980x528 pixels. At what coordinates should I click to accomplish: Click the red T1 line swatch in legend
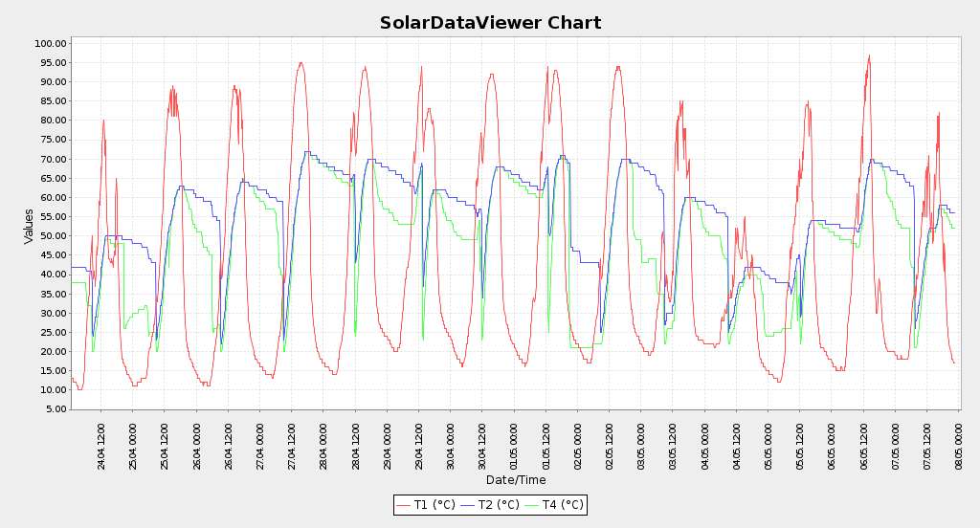click(404, 505)
